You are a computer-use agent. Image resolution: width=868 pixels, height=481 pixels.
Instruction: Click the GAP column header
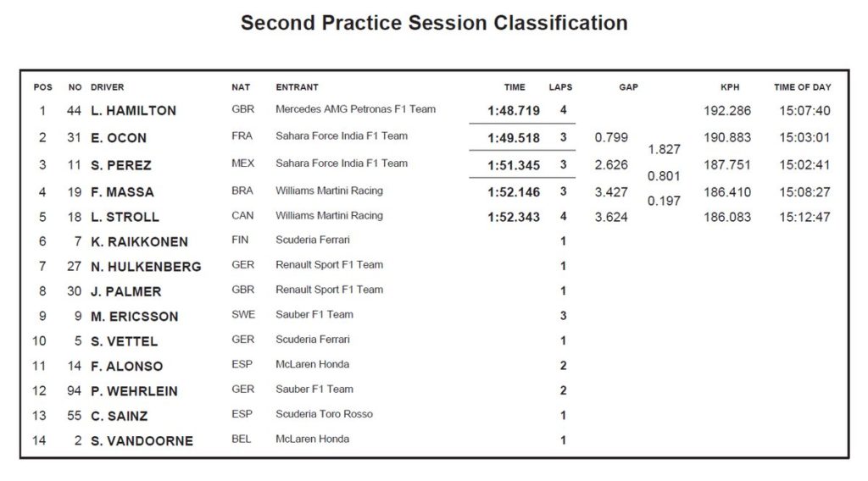(x=628, y=87)
